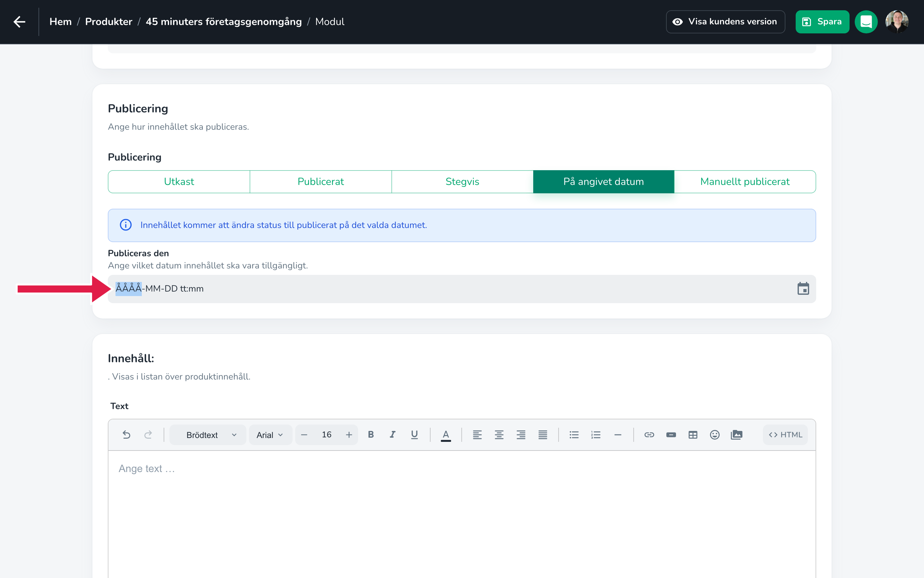Toggle italic formatting
Viewport: 924px width, 578px height.
tap(392, 435)
